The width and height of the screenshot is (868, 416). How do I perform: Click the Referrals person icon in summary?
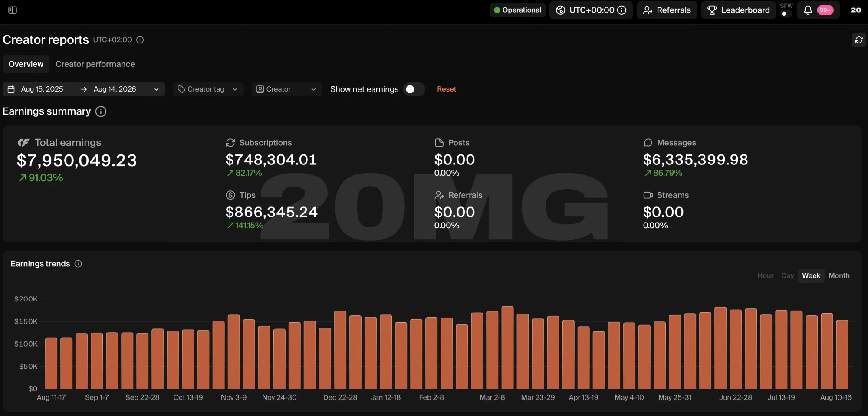tap(439, 195)
